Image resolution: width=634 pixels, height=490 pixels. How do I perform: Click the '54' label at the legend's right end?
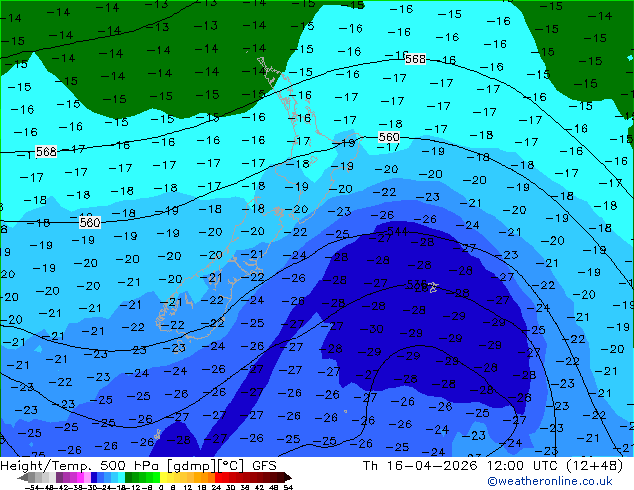(x=288, y=487)
